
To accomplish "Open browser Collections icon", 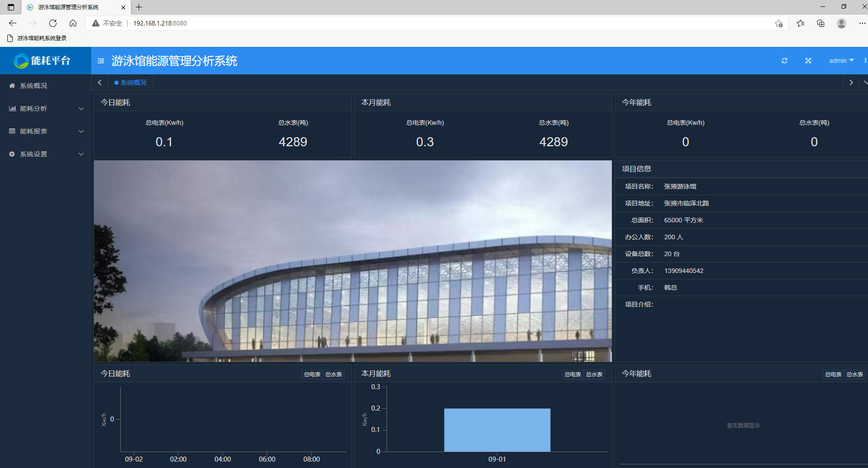I will tap(821, 23).
